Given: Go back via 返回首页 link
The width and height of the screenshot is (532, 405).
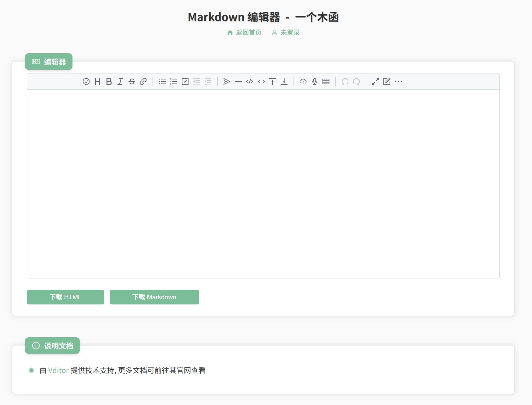Looking at the screenshot, I should click(x=245, y=33).
